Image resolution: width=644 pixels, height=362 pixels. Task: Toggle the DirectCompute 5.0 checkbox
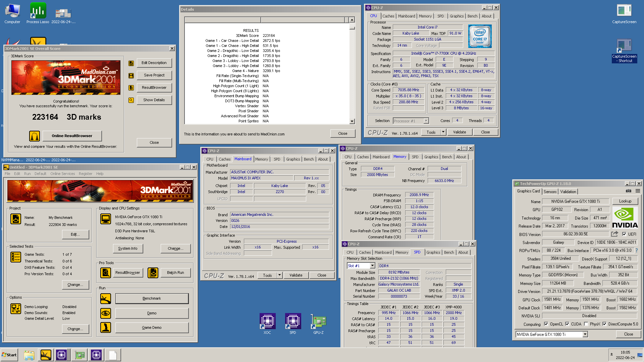point(604,324)
